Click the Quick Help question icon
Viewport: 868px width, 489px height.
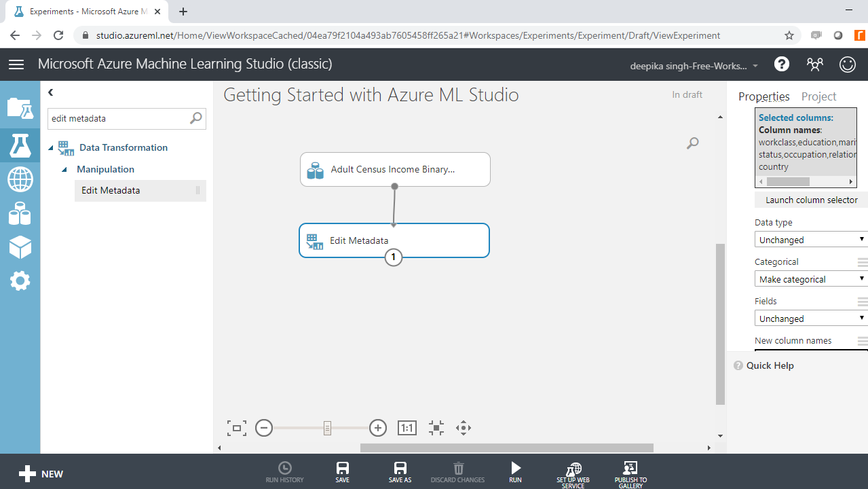[x=738, y=365]
